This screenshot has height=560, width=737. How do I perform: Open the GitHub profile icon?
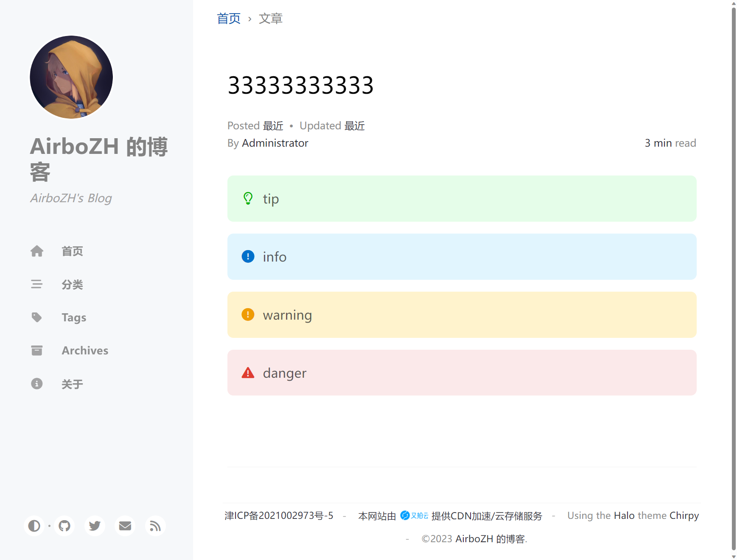(64, 526)
